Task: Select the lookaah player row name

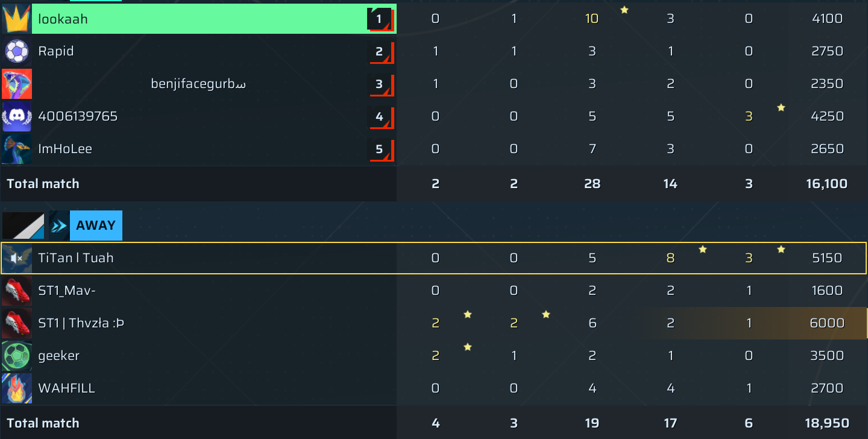Action: point(63,19)
